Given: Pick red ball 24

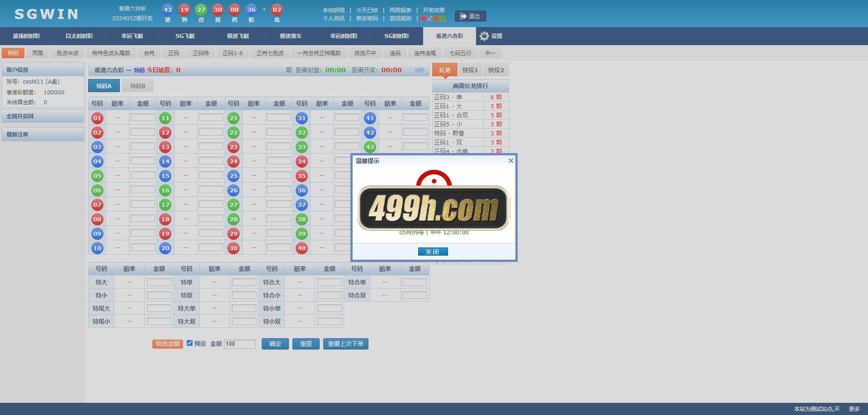Looking at the screenshot, I should (233, 162).
